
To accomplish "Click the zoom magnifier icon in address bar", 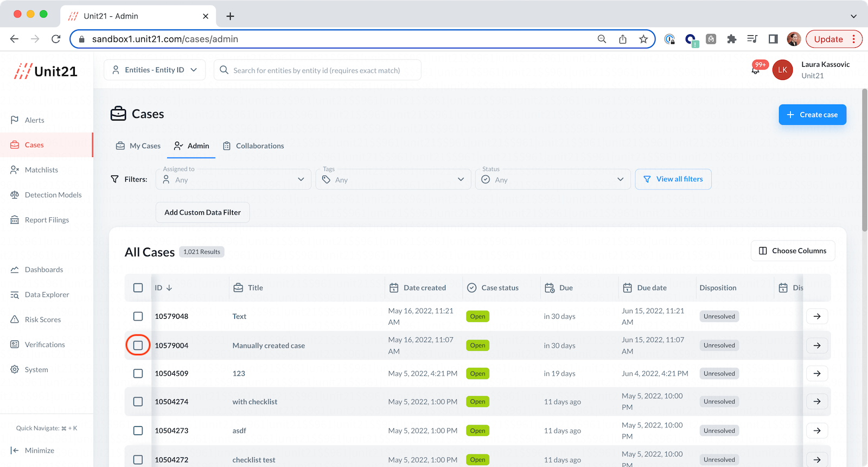I will 602,39.
